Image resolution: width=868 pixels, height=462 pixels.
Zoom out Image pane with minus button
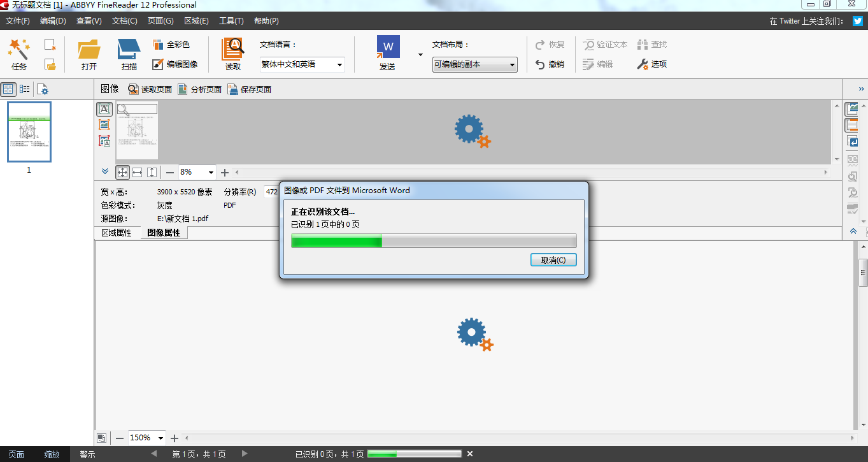[x=170, y=172]
